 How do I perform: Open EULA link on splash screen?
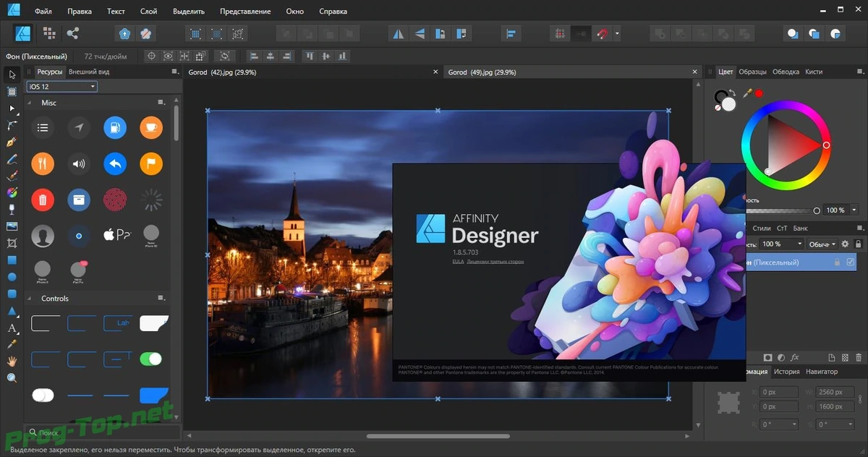[x=458, y=261]
